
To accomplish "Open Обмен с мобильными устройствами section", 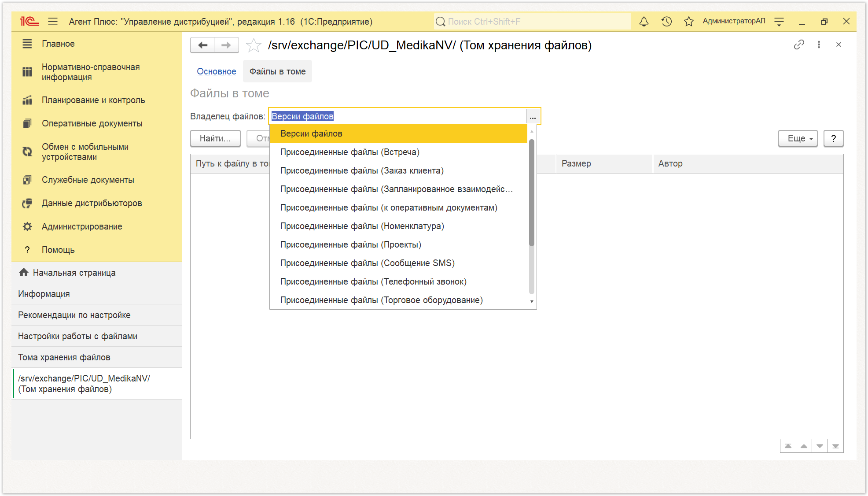I will coord(97,152).
